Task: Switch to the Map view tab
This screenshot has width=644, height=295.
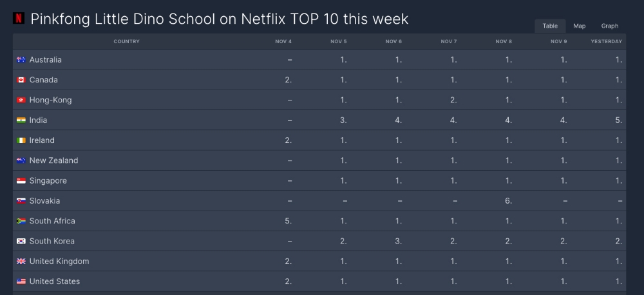Action: click(x=580, y=26)
